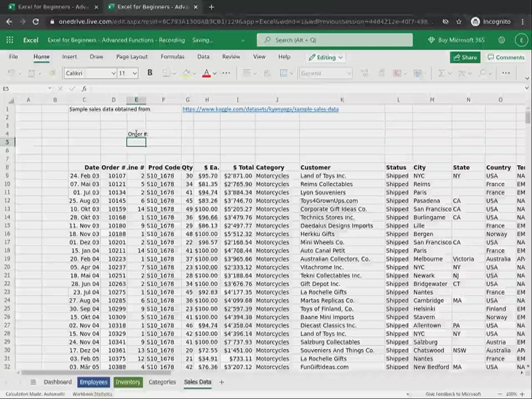Open the Settings gear in Excel header

point(502,40)
